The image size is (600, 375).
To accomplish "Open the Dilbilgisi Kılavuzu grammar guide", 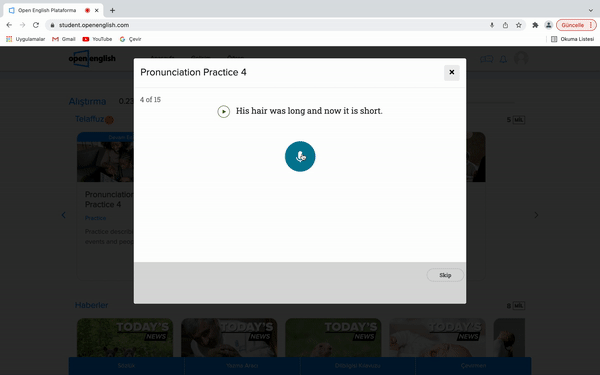I will 357,366.
